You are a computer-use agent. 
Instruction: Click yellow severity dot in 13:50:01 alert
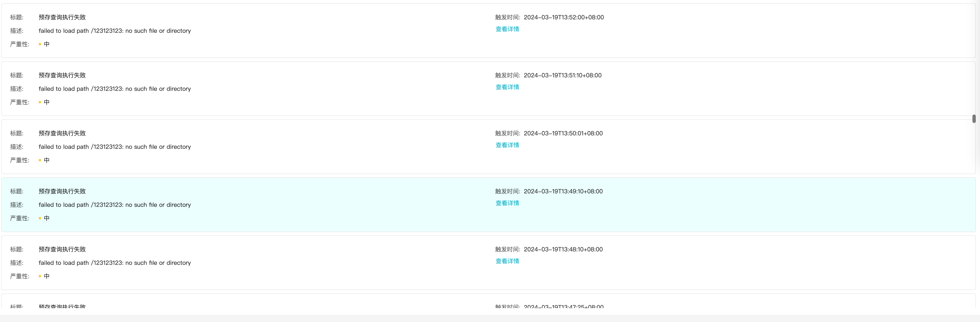point(40,160)
